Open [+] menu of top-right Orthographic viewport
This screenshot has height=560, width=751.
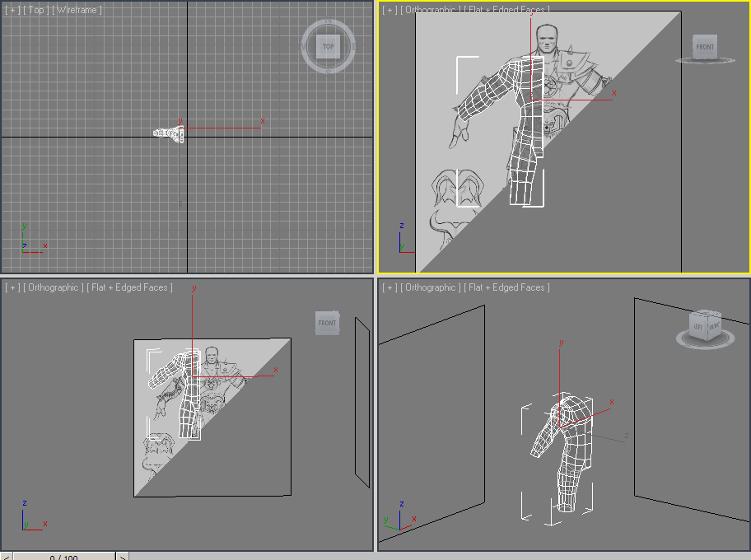(x=389, y=10)
